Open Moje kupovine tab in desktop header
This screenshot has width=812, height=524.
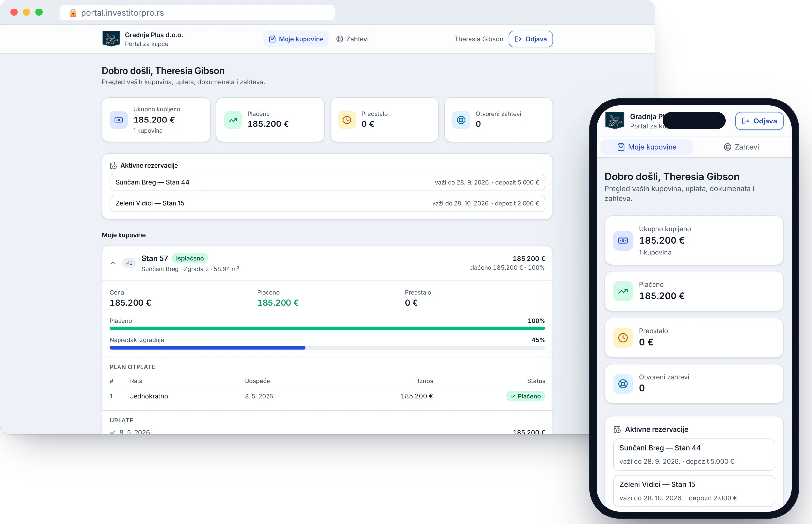[x=296, y=39]
